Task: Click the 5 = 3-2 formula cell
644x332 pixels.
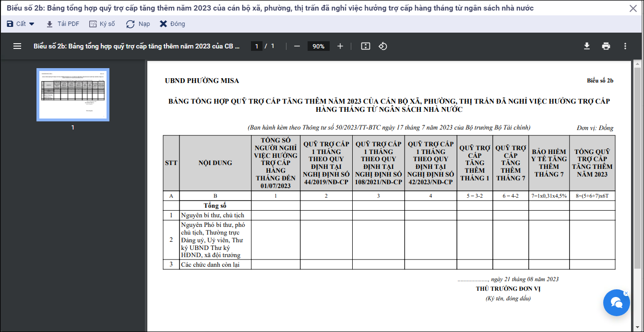Action: (475, 196)
